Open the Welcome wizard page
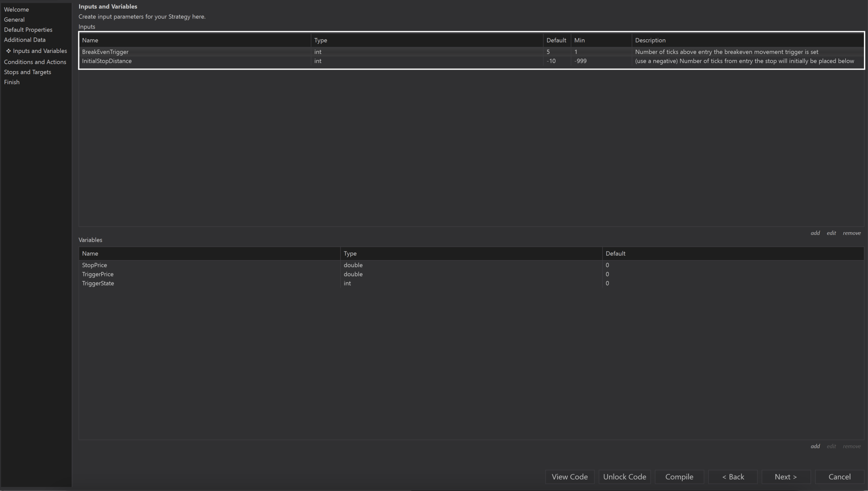The width and height of the screenshot is (868, 491). pos(16,10)
